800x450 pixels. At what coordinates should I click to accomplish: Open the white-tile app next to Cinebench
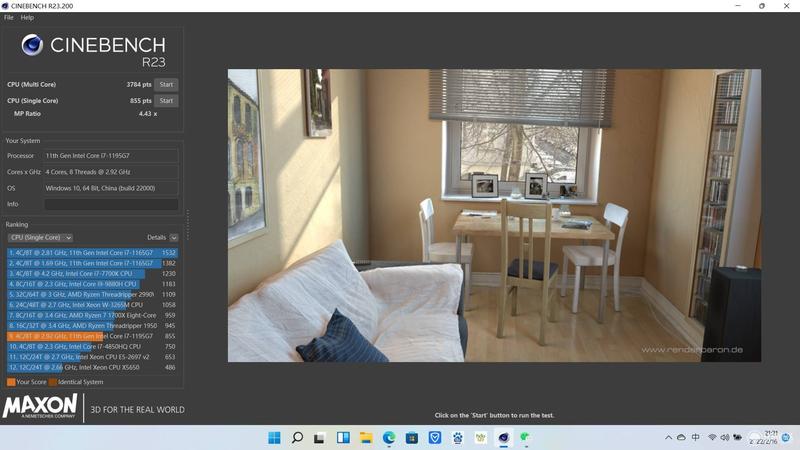[x=481, y=438]
